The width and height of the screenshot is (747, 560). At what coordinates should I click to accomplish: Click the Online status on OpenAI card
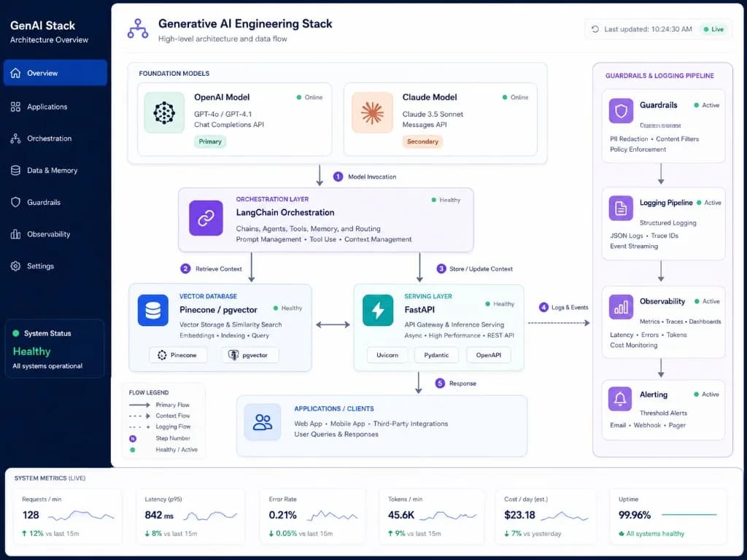coord(309,97)
